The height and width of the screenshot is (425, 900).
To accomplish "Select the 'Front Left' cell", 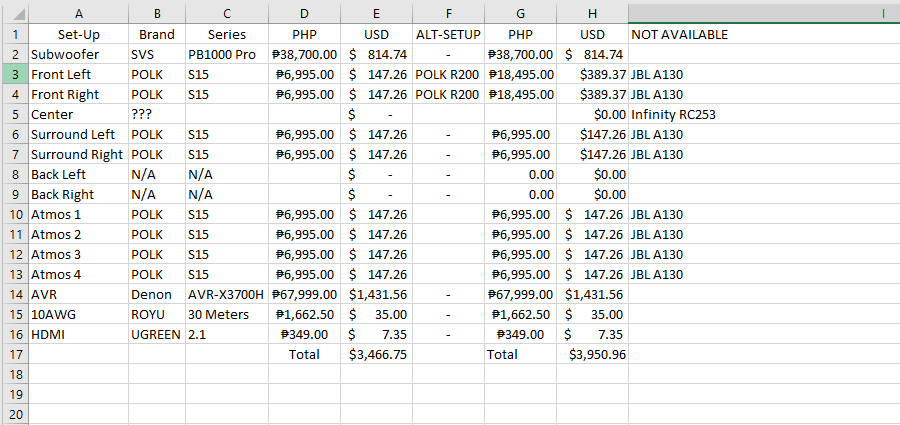I will 79,75.
